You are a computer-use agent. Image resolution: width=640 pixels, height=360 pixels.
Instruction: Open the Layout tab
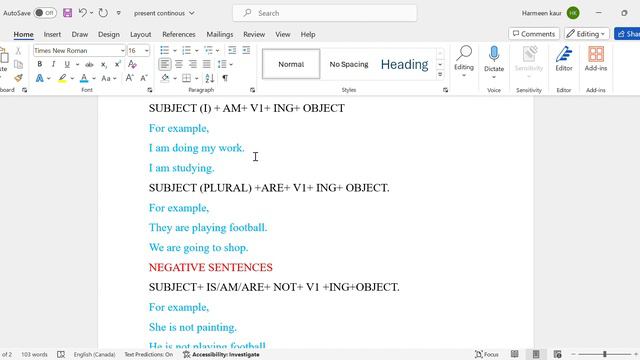click(x=140, y=34)
